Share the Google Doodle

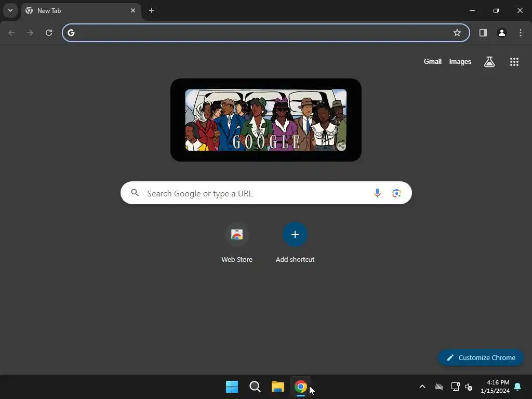[x=341, y=146]
